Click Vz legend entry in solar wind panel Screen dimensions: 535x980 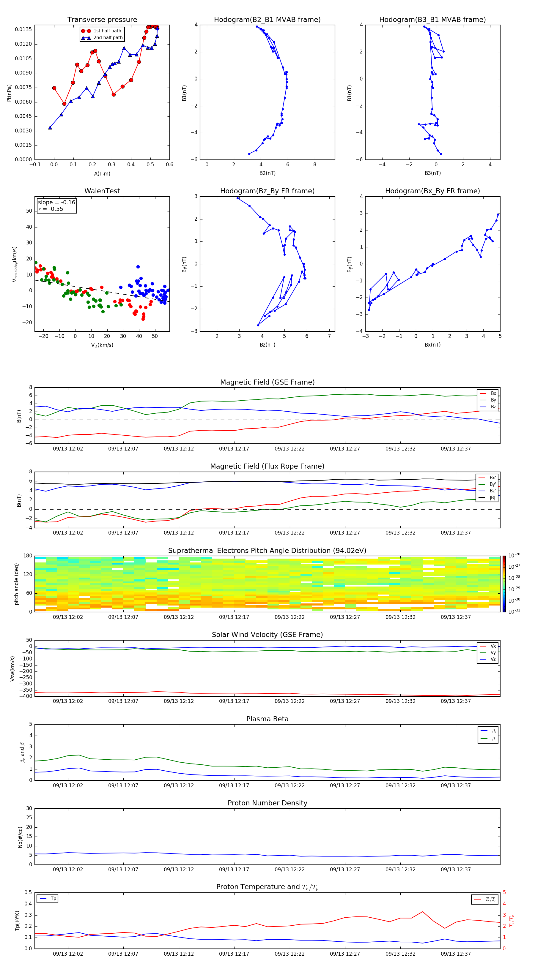(x=488, y=659)
